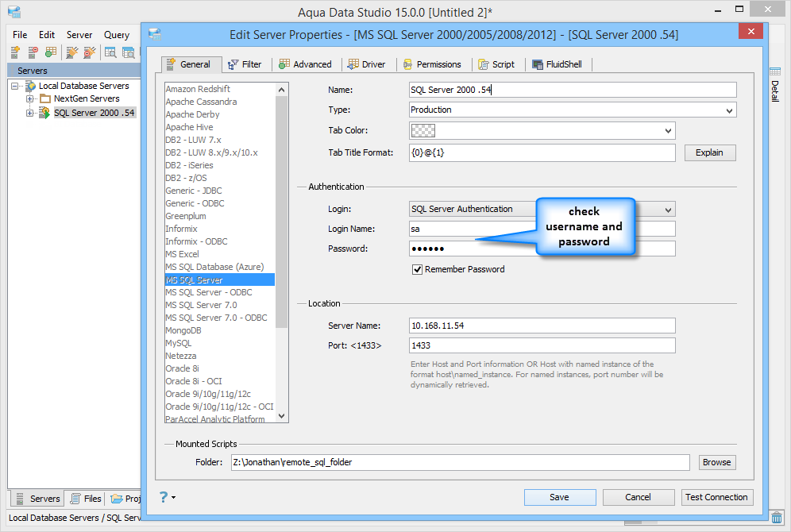Click the Test Connection button
The width and height of the screenshot is (791, 532).
click(x=717, y=497)
